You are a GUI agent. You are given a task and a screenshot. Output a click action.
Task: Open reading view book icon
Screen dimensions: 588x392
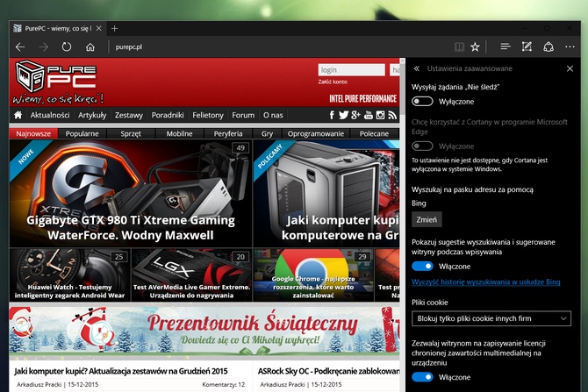tap(459, 46)
